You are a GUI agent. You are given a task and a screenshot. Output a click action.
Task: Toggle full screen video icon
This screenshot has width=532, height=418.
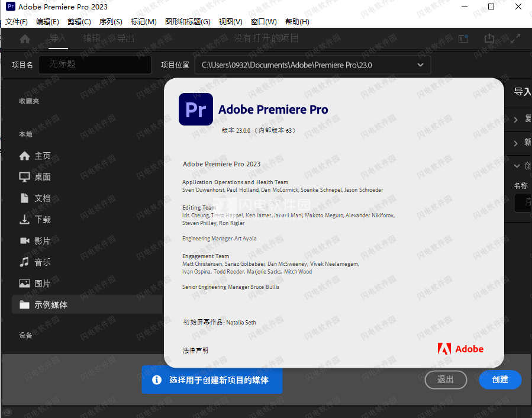coord(515,38)
